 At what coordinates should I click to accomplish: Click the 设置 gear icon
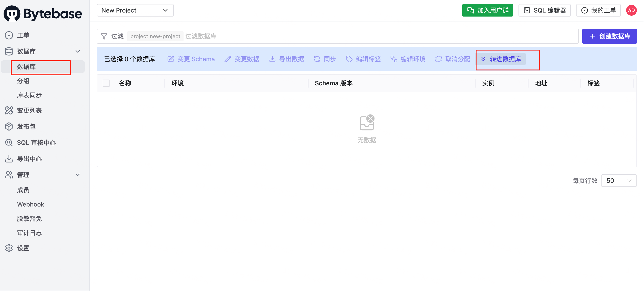[9, 248]
